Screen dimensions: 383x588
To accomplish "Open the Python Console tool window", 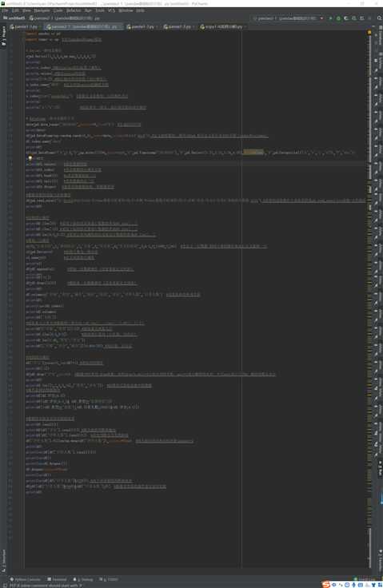I will click(26, 579).
